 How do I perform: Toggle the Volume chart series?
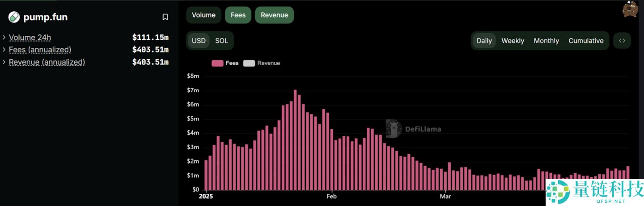pyautogui.click(x=203, y=15)
